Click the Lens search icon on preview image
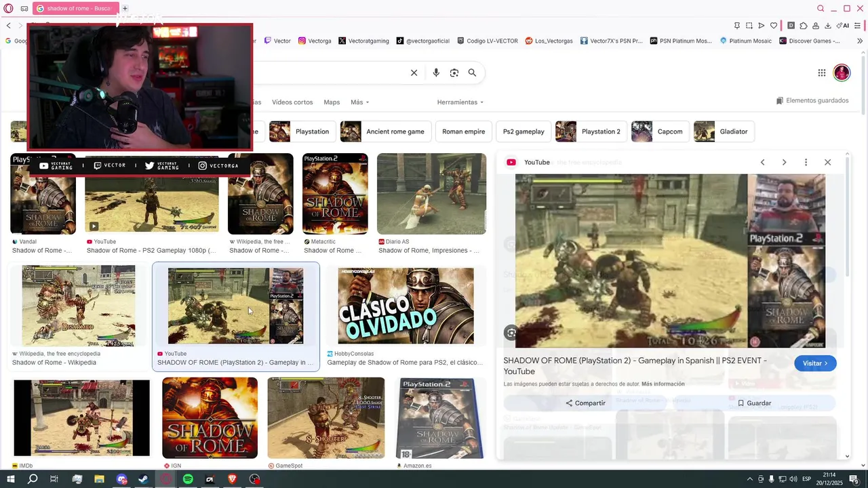 (511, 333)
